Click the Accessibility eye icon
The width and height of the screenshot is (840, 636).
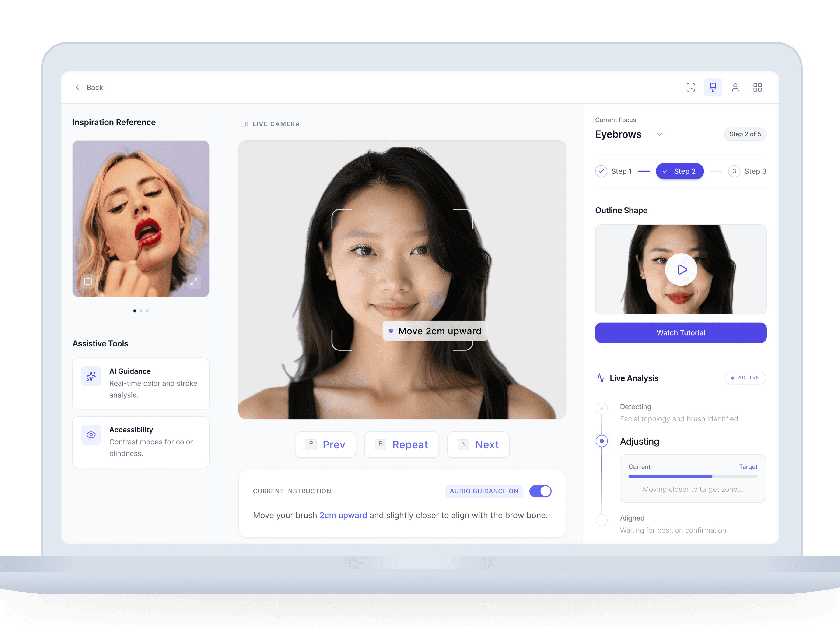[91, 435]
